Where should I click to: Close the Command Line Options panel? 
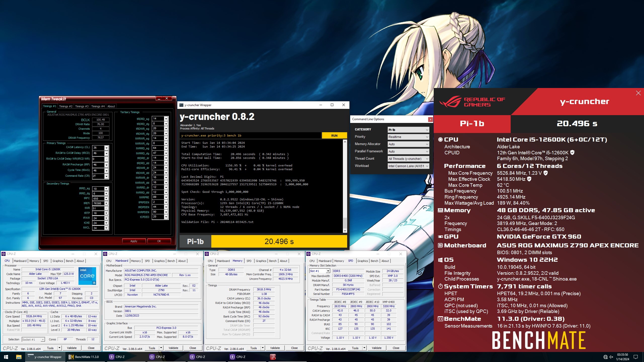(430, 119)
